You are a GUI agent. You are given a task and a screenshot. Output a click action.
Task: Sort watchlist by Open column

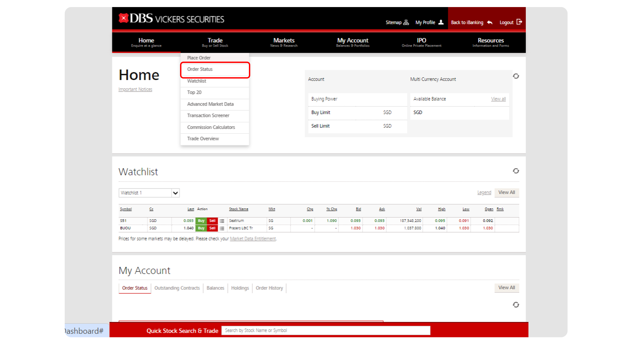489,209
